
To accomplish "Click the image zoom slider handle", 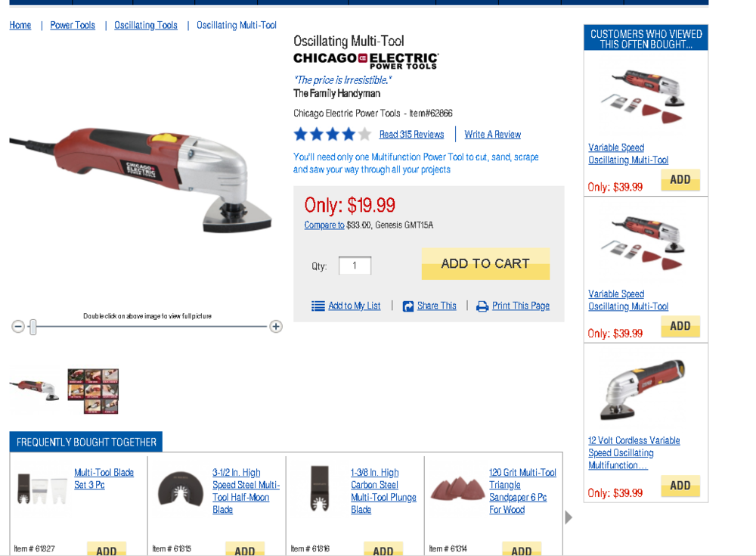I will coord(33,327).
